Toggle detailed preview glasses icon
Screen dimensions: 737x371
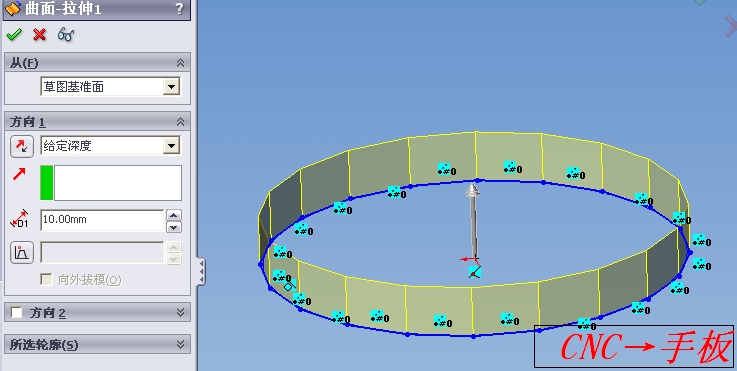tap(66, 34)
